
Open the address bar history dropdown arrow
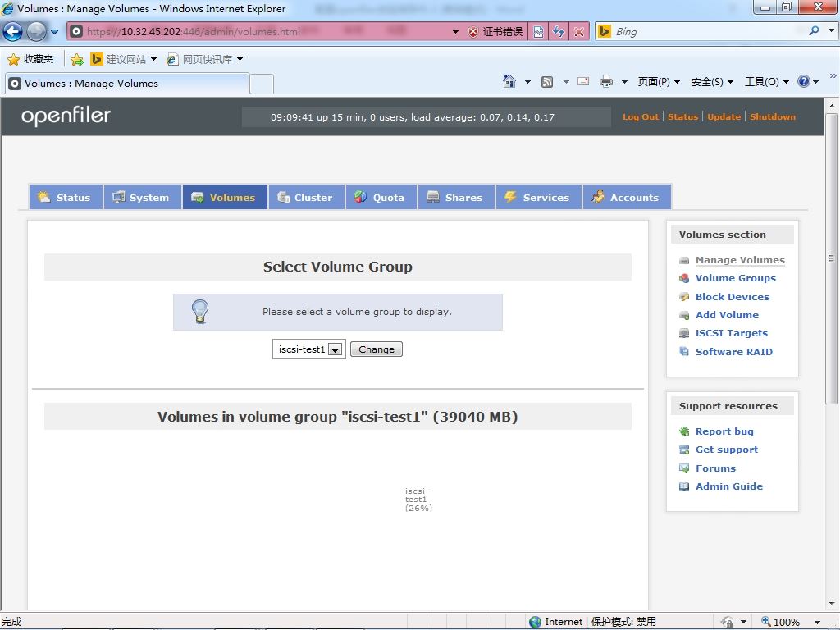pyautogui.click(x=455, y=32)
